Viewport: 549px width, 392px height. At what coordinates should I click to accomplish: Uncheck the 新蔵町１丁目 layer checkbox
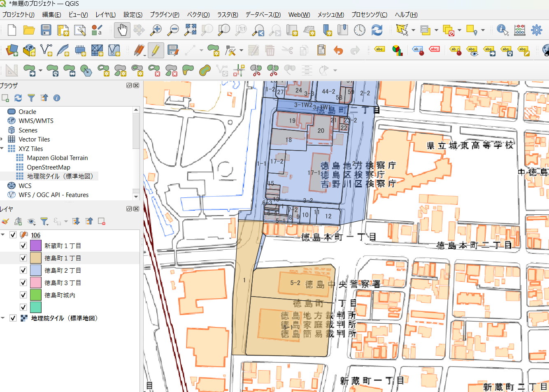click(23, 246)
